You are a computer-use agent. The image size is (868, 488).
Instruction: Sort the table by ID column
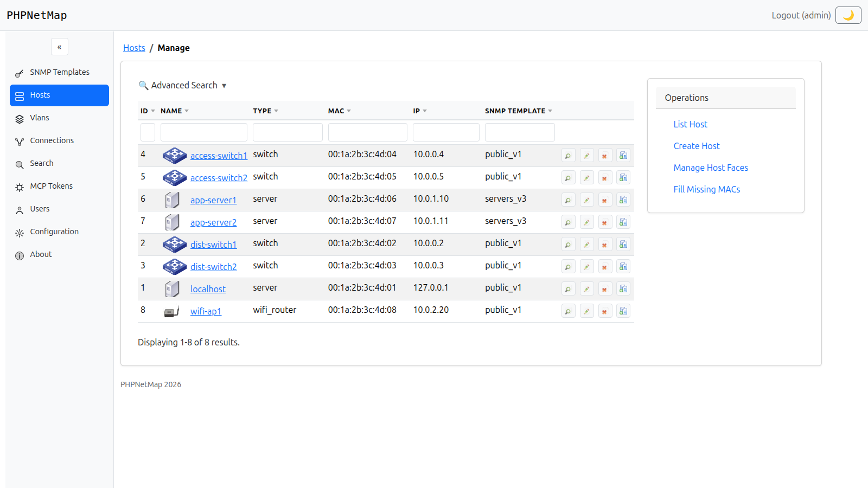coord(148,111)
